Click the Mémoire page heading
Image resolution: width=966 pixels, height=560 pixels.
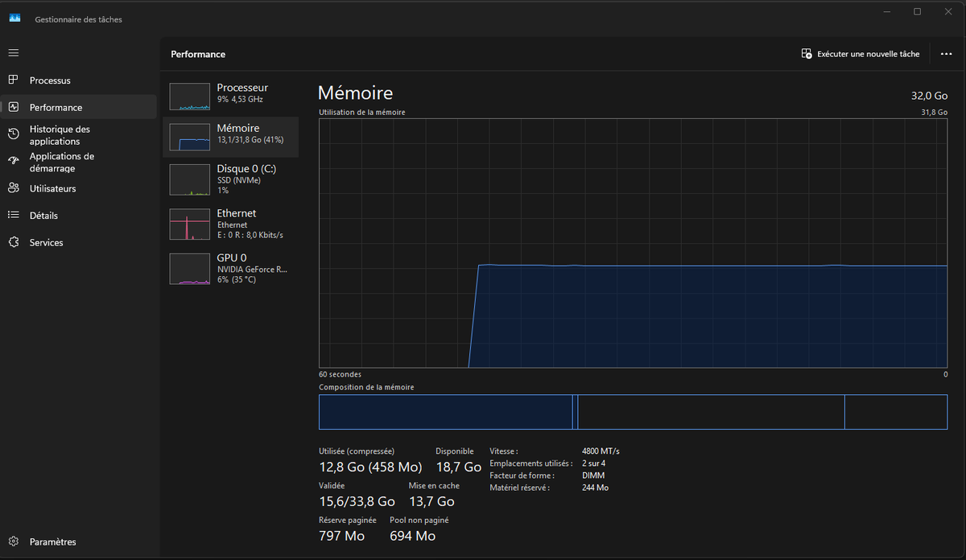(x=355, y=93)
